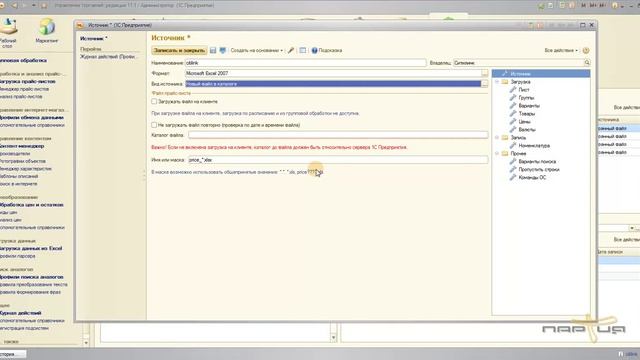Collapse the Запись tree folder
The height and width of the screenshot is (360, 640).
(x=497, y=138)
